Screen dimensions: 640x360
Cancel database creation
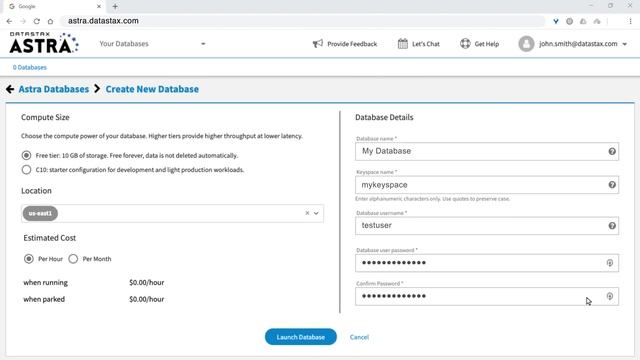pyautogui.click(x=359, y=337)
